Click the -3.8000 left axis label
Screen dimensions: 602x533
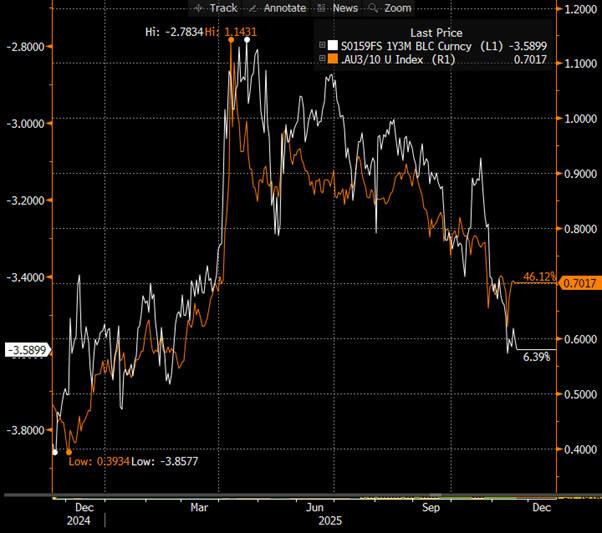(26, 430)
